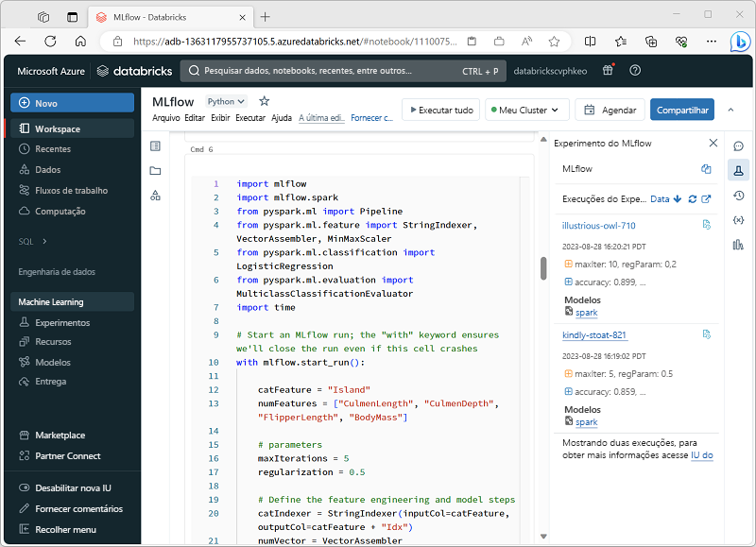Open the Bing Copilot sidebar icon
The height and width of the screenshot is (547, 756).
pos(740,42)
